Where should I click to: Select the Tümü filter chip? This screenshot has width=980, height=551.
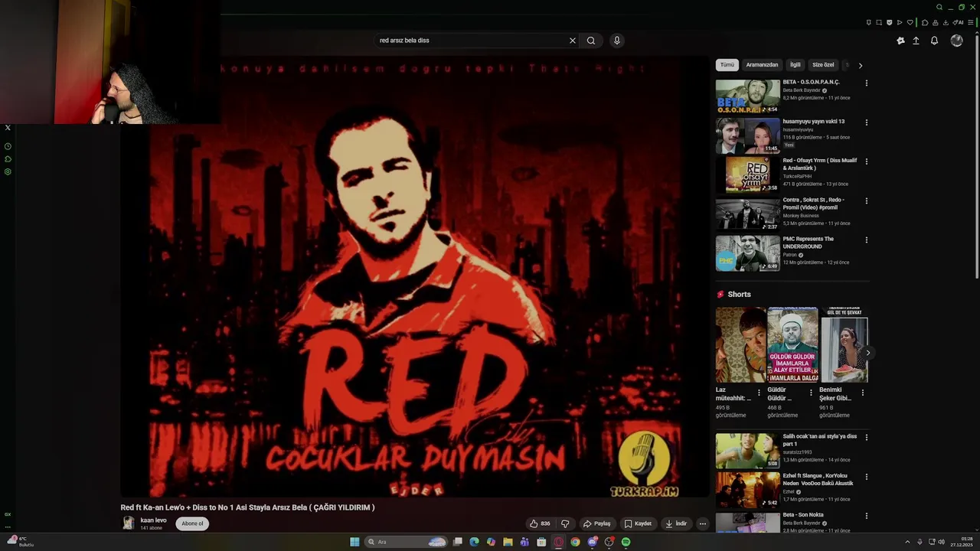[x=727, y=65]
